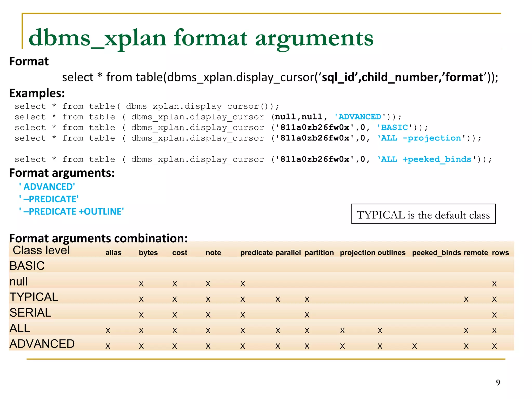The height and width of the screenshot is (399, 532).
Task: Click the 'BASIC' row label
Action: pyautogui.click(x=27, y=266)
